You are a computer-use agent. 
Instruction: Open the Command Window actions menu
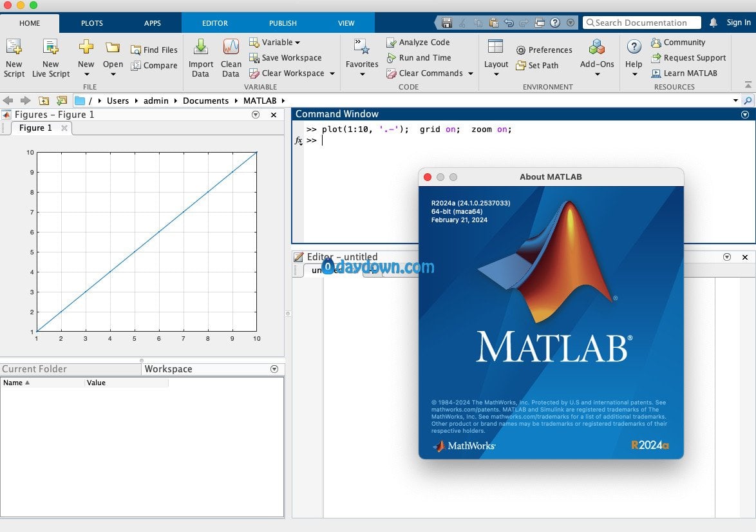(x=745, y=114)
